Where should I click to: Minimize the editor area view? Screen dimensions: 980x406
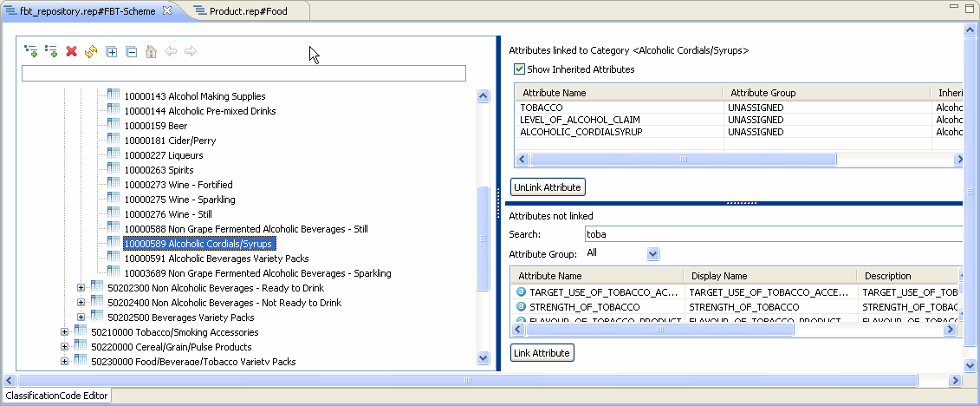[952, 7]
